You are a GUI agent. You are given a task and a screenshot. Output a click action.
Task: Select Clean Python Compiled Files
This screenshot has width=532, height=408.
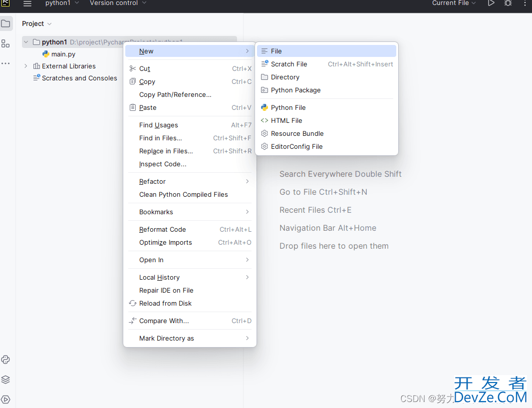(190, 194)
